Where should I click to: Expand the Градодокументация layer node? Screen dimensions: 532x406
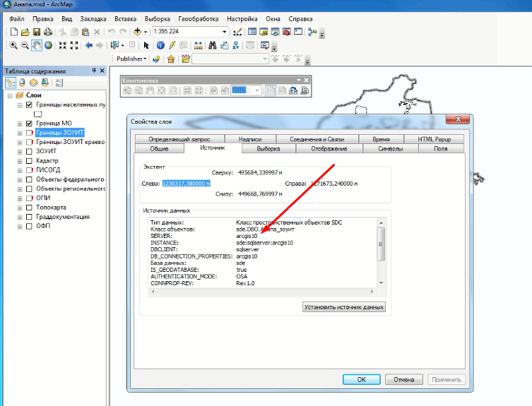point(19,217)
